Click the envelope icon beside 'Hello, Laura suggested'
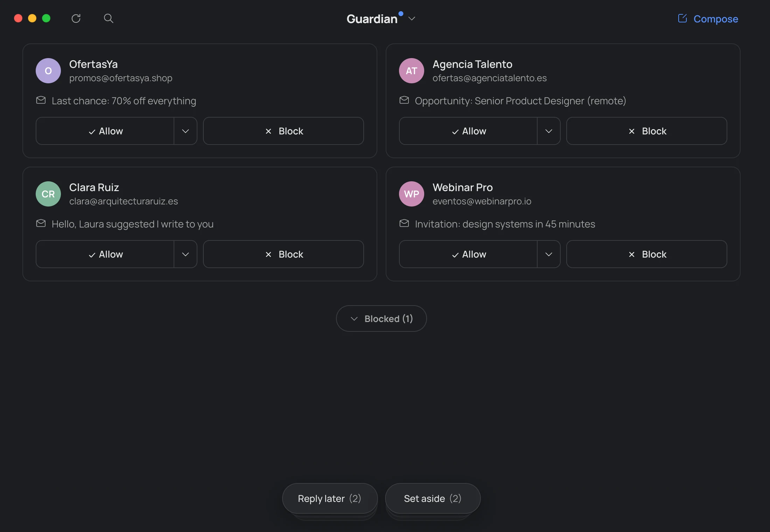The height and width of the screenshot is (532, 770). [x=41, y=224]
